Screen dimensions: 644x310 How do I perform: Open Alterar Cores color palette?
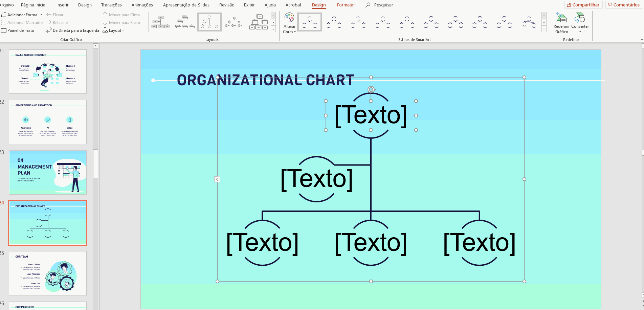coord(289,23)
